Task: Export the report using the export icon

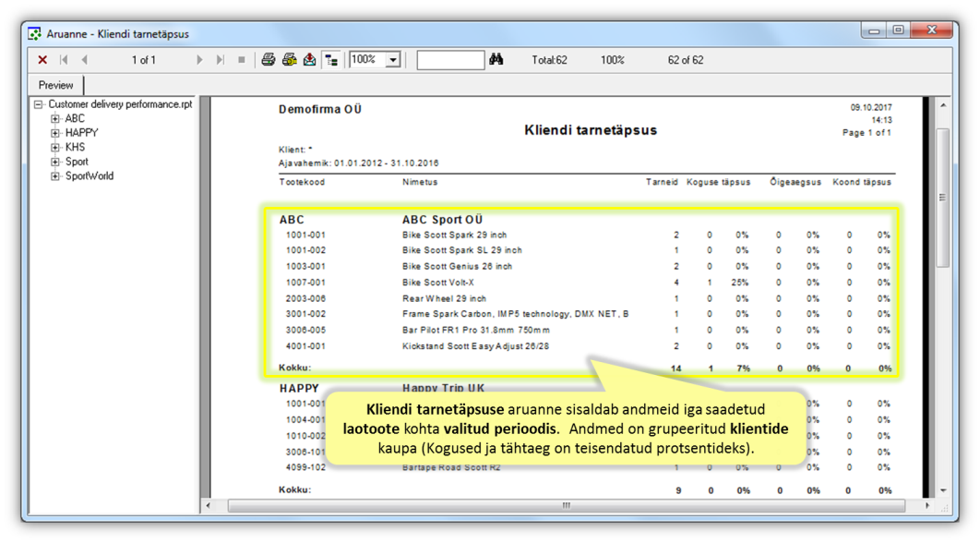Action: 309,60
